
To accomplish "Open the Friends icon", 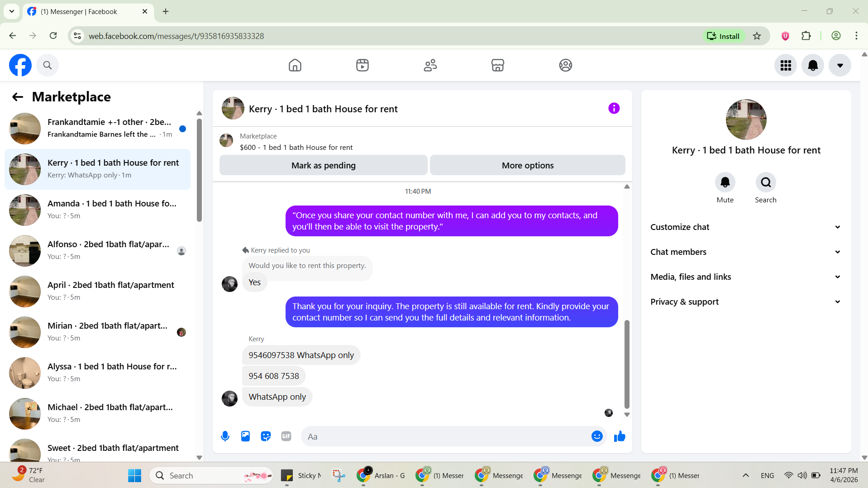I will (x=430, y=65).
